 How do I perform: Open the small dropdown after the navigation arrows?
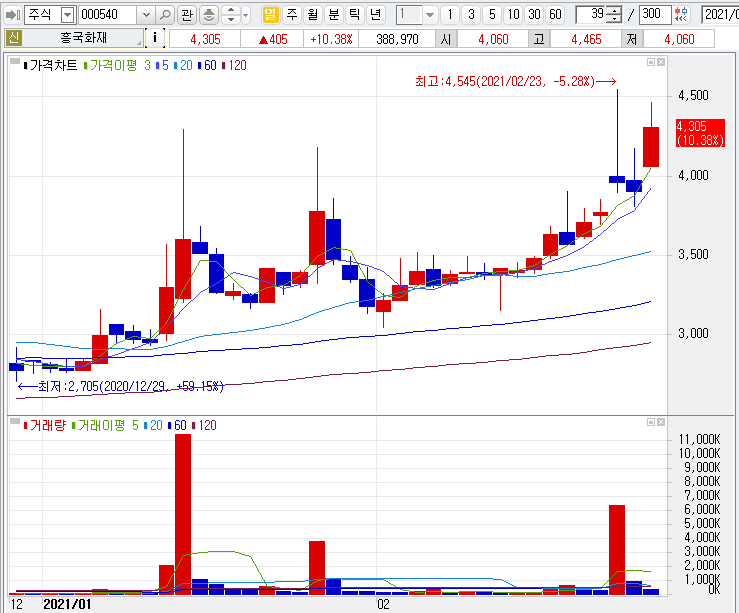click(x=246, y=15)
